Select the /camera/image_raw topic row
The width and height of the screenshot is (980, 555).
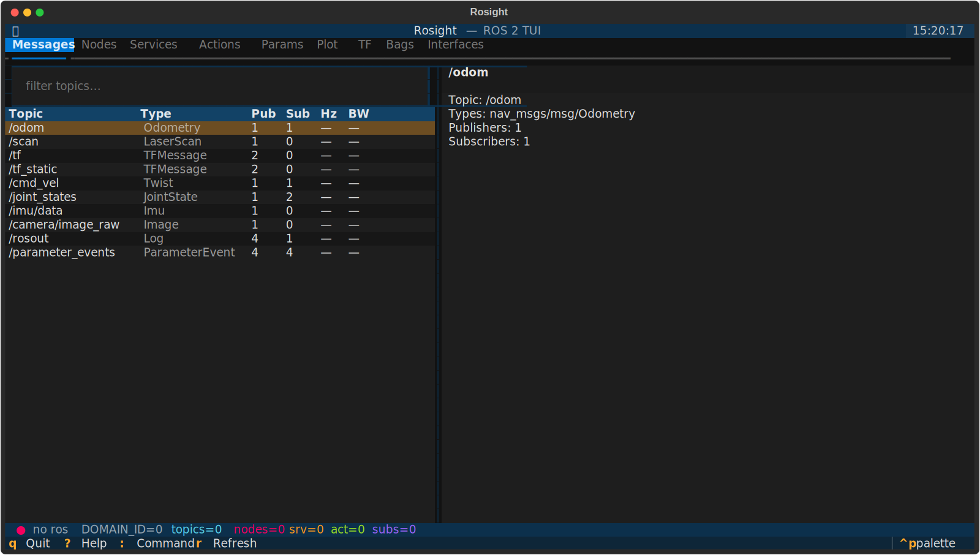220,225
